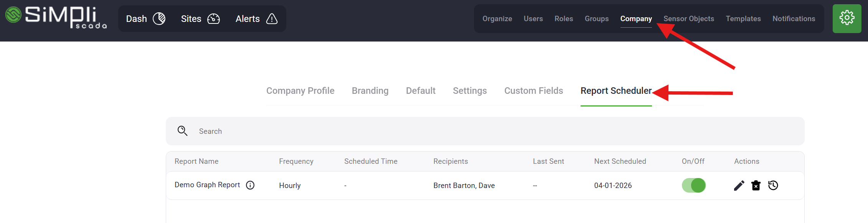
Task: Toggle off the Demo Graph Report schedule
Action: pyautogui.click(x=693, y=185)
